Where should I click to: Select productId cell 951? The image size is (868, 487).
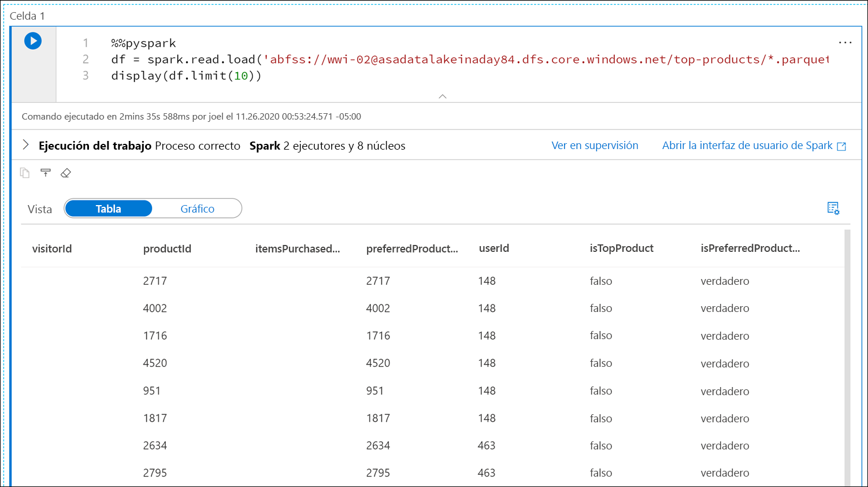(x=152, y=391)
